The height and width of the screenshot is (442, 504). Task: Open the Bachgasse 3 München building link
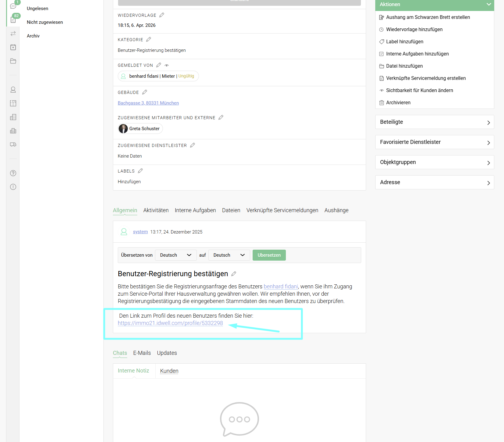tap(148, 103)
